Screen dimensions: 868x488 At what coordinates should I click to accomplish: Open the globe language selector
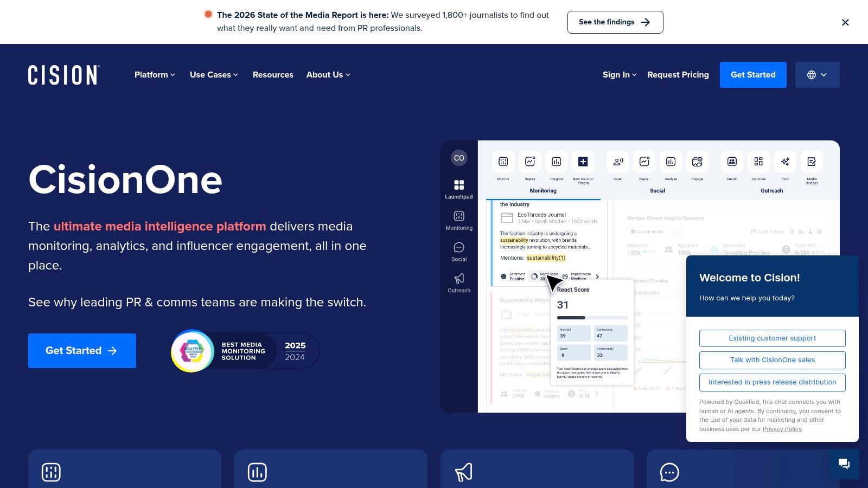[x=817, y=75]
